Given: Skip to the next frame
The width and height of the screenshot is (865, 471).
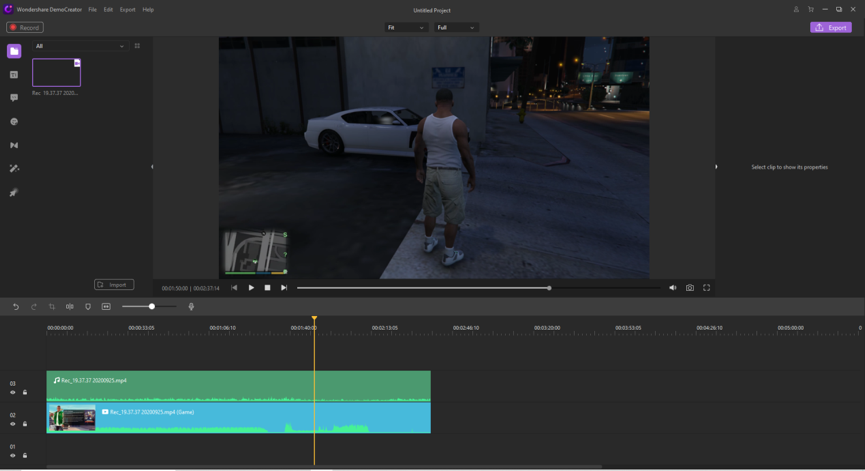Looking at the screenshot, I should 284,288.
